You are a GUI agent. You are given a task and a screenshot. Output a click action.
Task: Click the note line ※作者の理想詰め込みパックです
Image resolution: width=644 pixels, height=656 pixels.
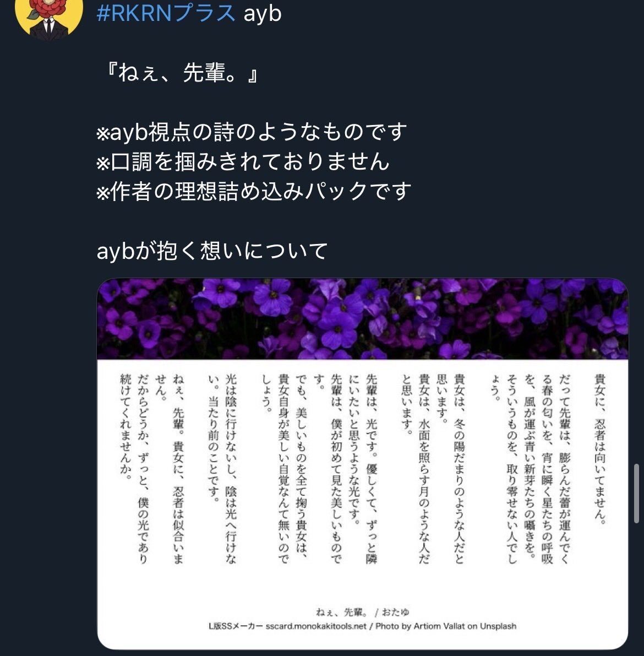tap(254, 191)
